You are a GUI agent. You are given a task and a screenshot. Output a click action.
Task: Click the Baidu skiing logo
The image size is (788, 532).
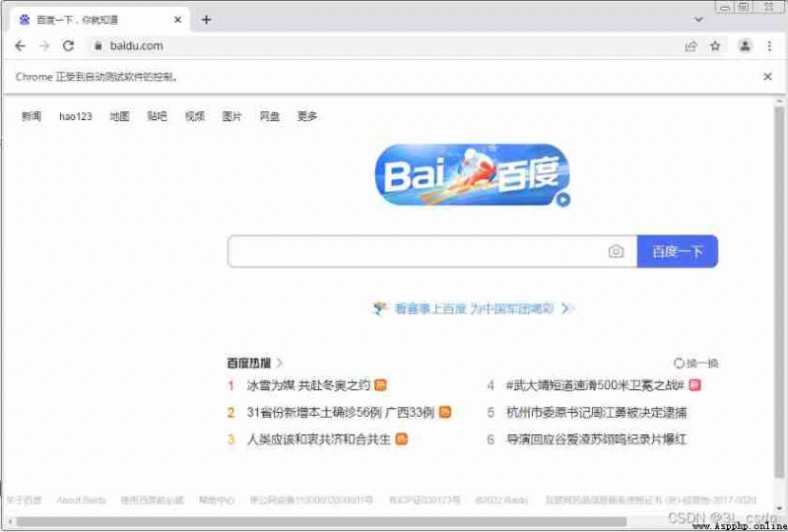pos(472,174)
